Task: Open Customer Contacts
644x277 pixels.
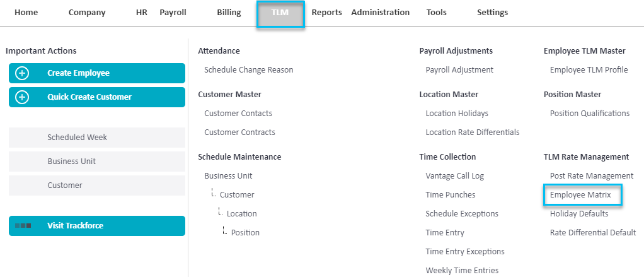Action: click(x=238, y=114)
